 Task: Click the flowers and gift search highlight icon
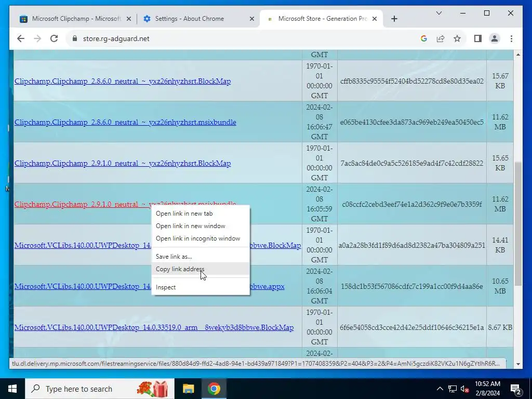153,389
